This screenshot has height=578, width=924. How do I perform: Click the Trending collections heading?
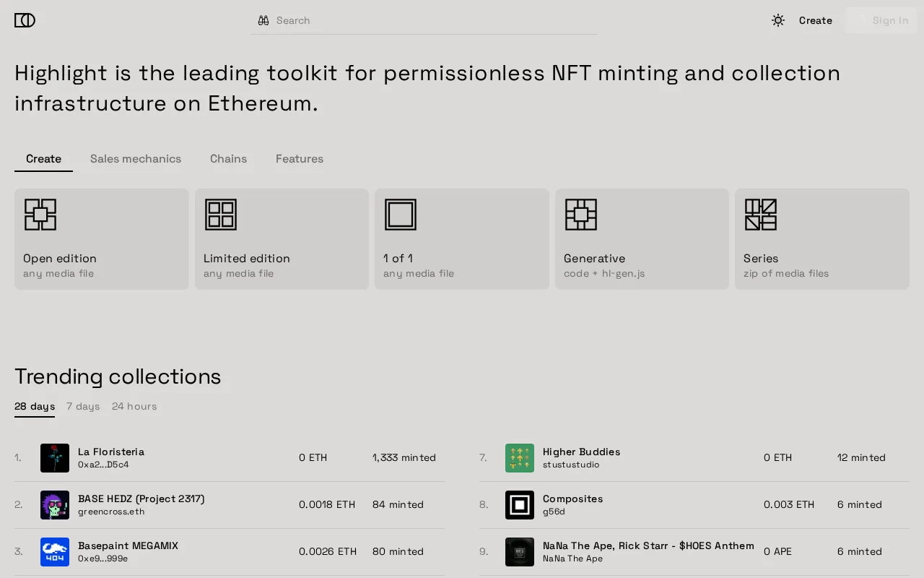point(118,376)
